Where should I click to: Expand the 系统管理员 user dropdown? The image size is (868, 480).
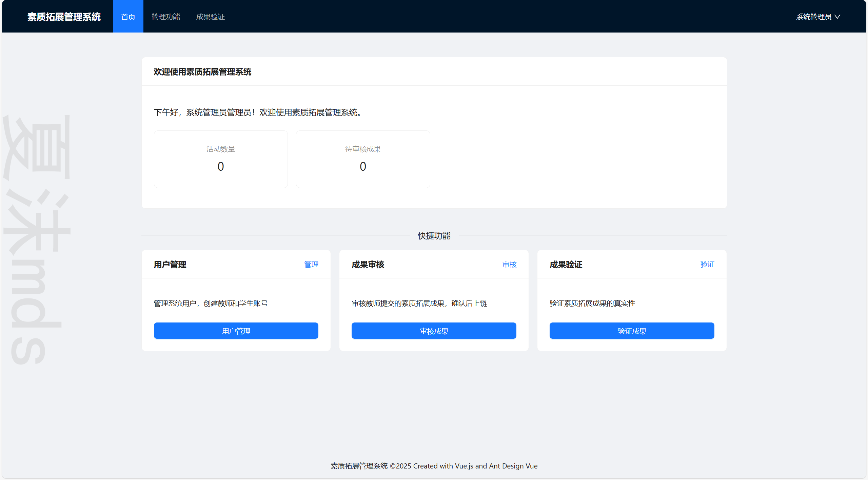click(x=813, y=17)
